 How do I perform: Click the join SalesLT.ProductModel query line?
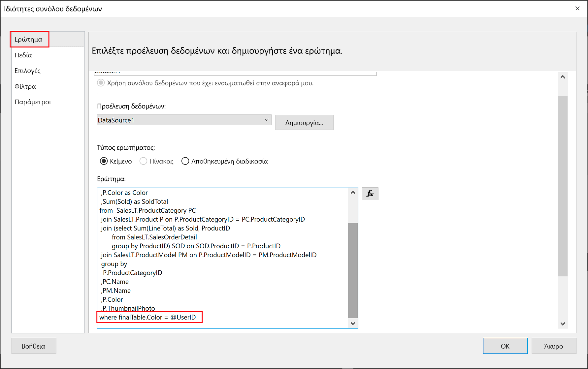tap(209, 255)
